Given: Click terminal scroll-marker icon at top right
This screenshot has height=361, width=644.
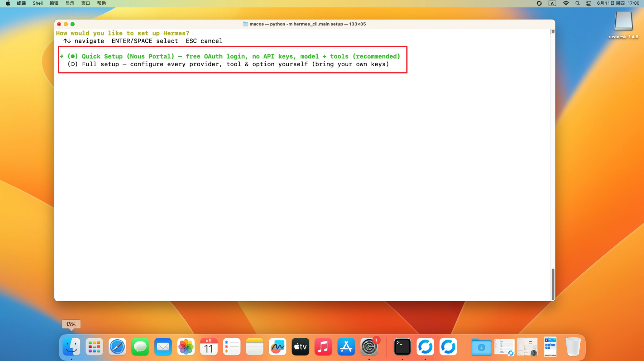Looking at the screenshot, I should tap(553, 31).
